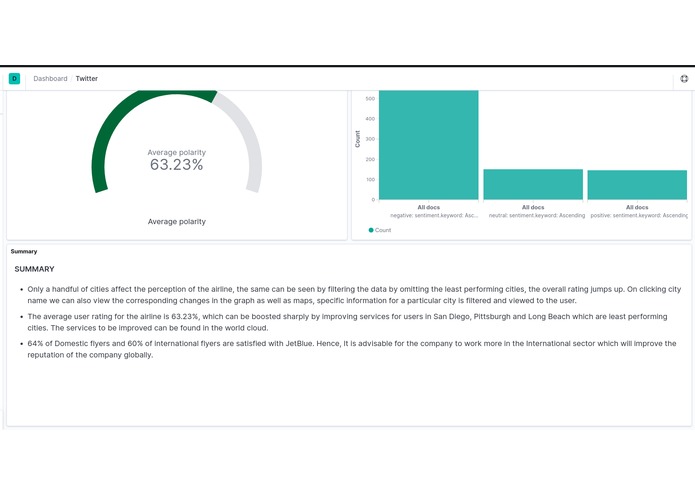Click the neutral sentiment bar

coord(533,184)
